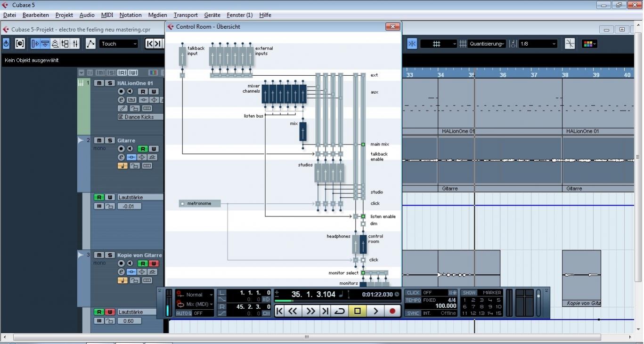Viewport: 644px width, 344px height.
Task: Click the Rewind transport button
Action: click(x=293, y=311)
